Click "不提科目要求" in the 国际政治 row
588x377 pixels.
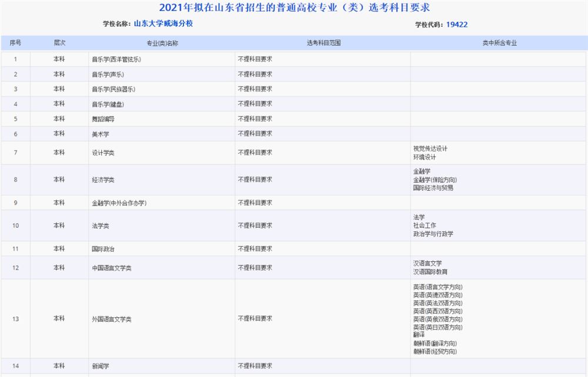tap(255, 248)
